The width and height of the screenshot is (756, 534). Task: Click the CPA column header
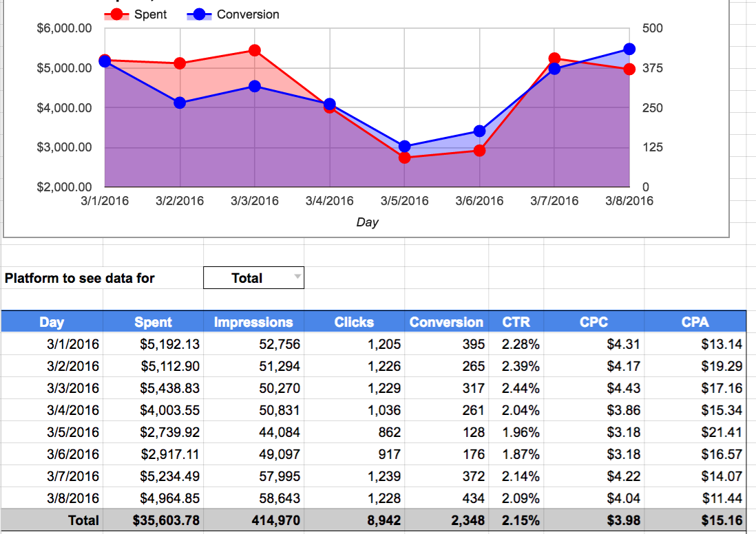pyautogui.click(x=695, y=322)
